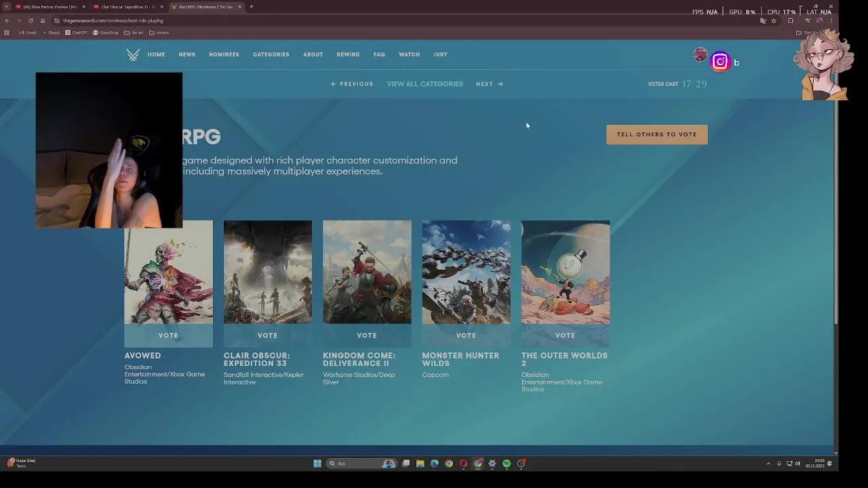Open WATCH in the site navigation
The image size is (868, 488).
tap(409, 55)
